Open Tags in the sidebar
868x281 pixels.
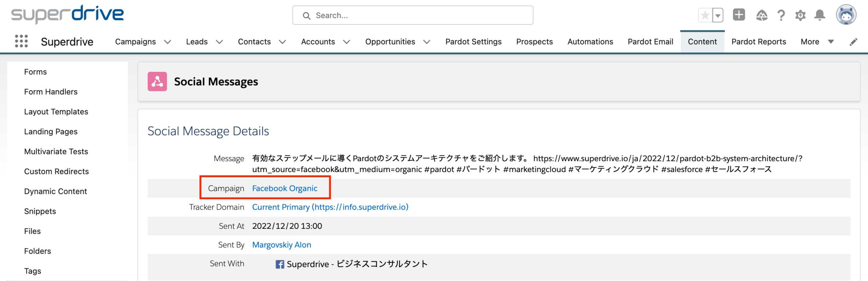point(33,271)
